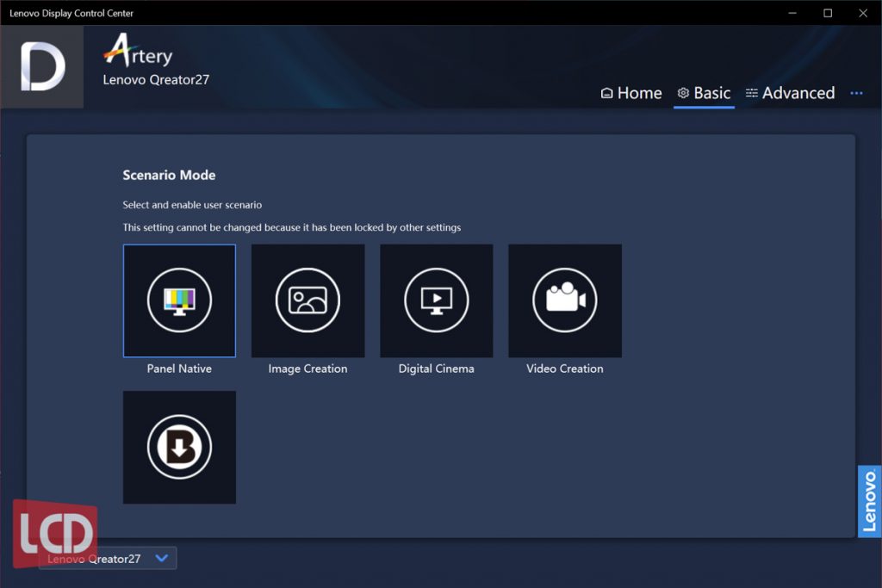Minimize the Lenovo Display Control Center window
Screen dimensions: 882x588
pos(792,13)
